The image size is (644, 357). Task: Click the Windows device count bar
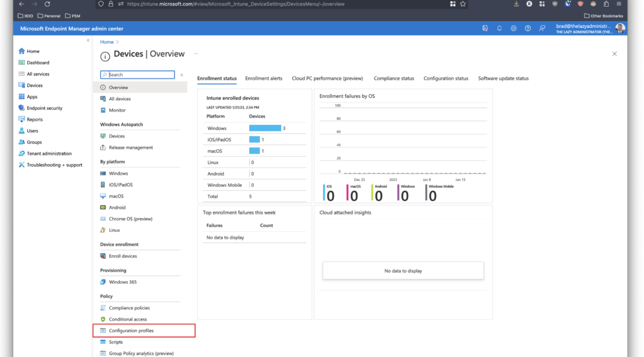point(265,128)
